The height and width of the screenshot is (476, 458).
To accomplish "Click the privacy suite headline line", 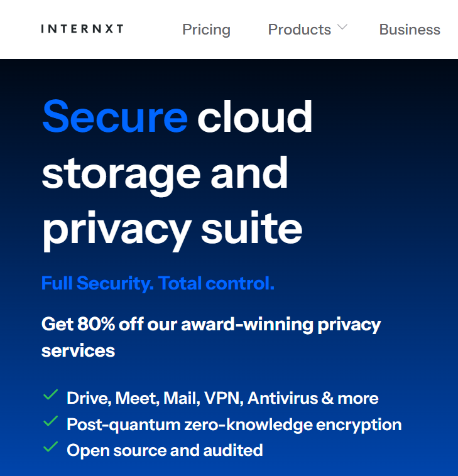I will (x=172, y=229).
